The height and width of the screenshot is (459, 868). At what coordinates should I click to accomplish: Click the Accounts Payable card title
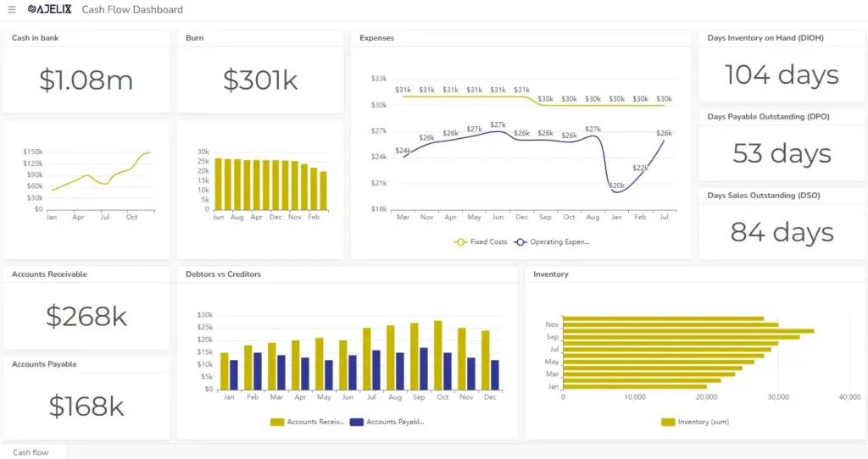44,364
